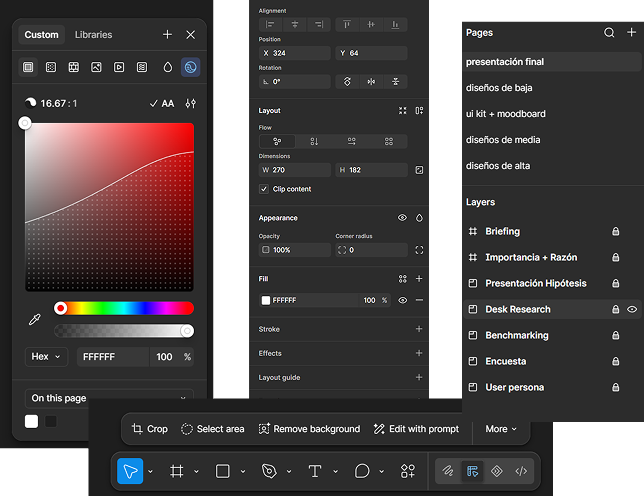Open the More dropdown
The image size is (644, 496).
[501, 429]
